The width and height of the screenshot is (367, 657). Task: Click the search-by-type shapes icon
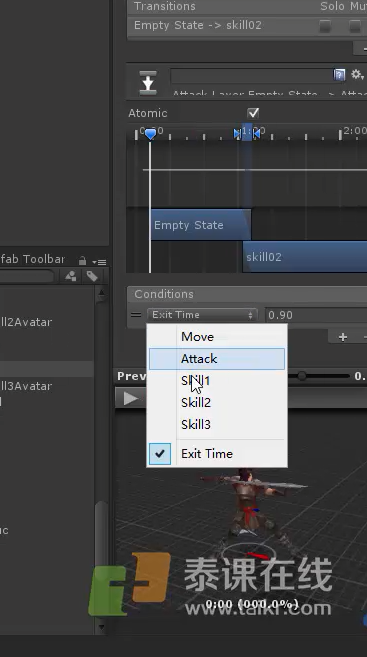(x=71, y=276)
